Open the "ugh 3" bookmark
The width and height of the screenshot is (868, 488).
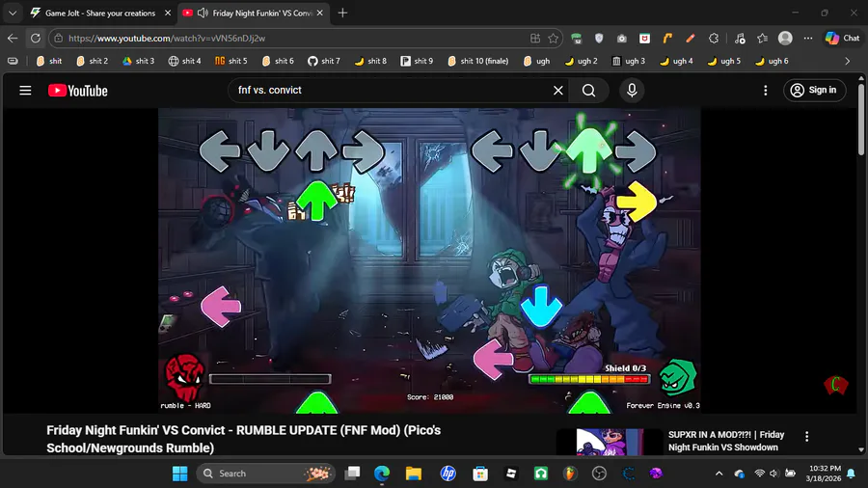click(628, 61)
